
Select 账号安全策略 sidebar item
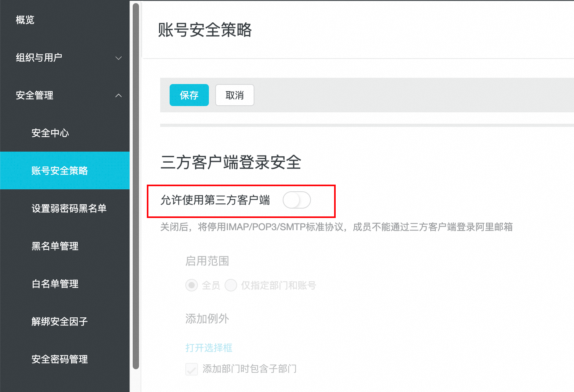[60, 171]
